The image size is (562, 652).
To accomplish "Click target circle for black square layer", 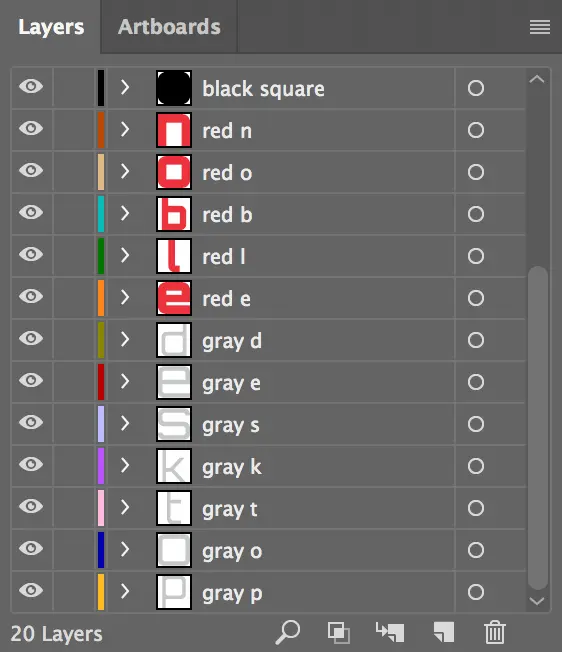I will click(476, 88).
